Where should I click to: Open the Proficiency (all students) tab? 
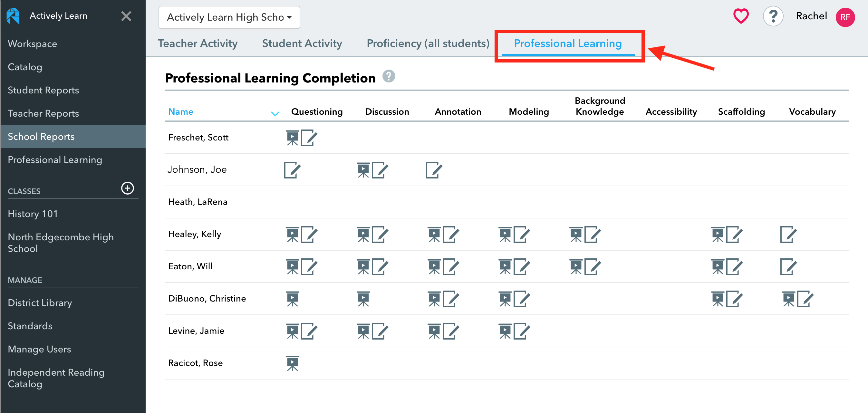point(428,43)
